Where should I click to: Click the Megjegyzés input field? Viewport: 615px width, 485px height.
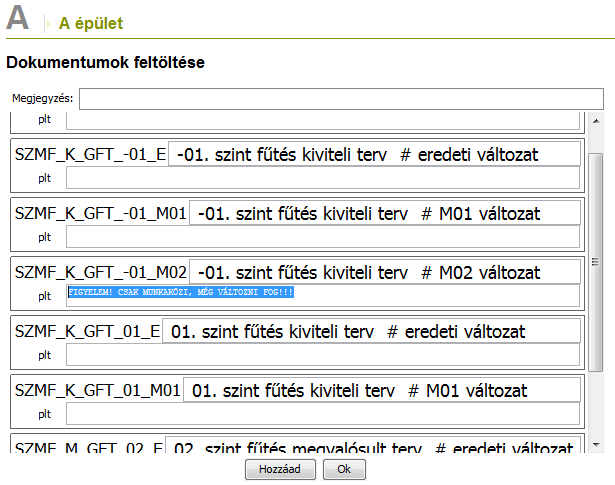tap(341, 99)
